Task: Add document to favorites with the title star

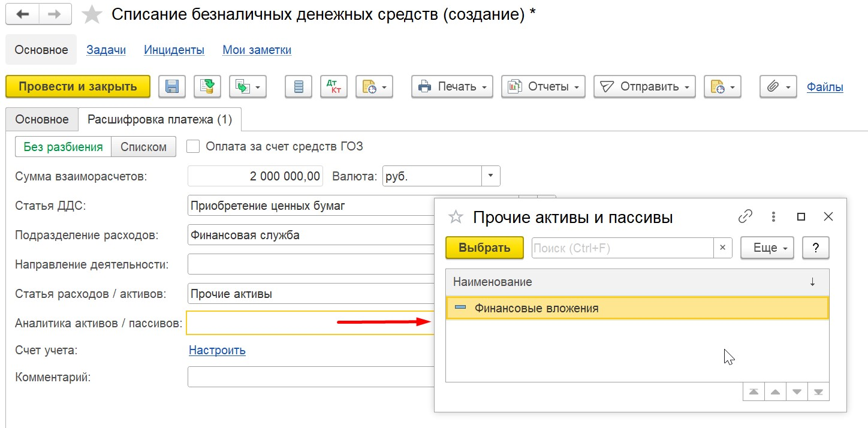Action: pos(92,15)
